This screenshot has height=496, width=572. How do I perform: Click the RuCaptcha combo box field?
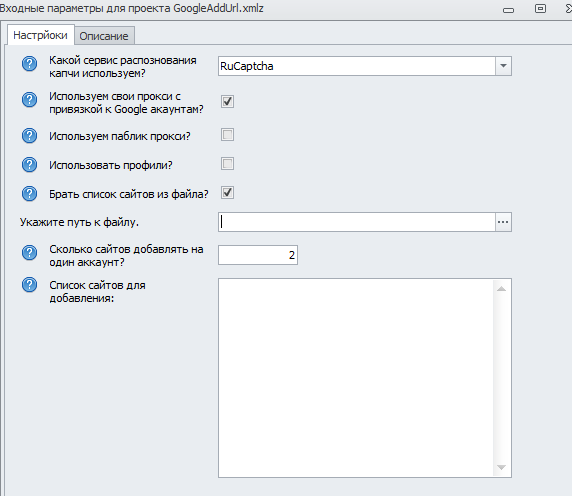pos(357,66)
